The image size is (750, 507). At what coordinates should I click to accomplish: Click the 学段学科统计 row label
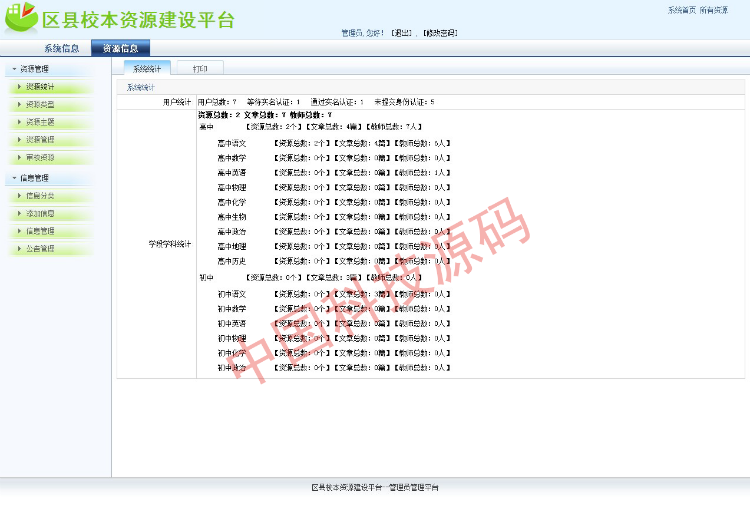pyautogui.click(x=170, y=244)
